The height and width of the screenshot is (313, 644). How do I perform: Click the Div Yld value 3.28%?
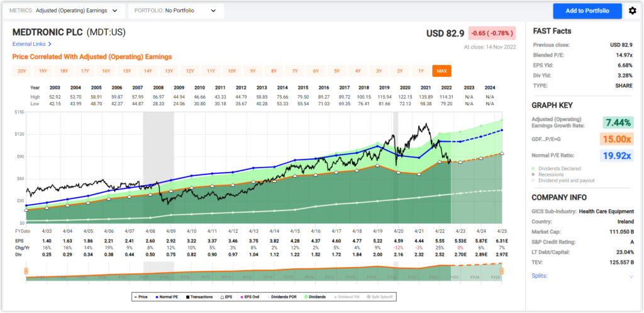coord(625,76)
